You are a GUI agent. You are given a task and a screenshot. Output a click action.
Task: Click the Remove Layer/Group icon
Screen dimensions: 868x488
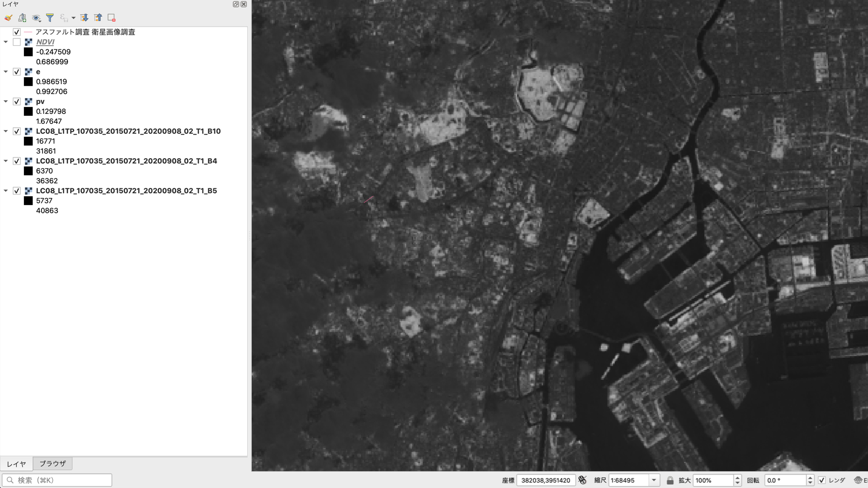click(111, 18)
